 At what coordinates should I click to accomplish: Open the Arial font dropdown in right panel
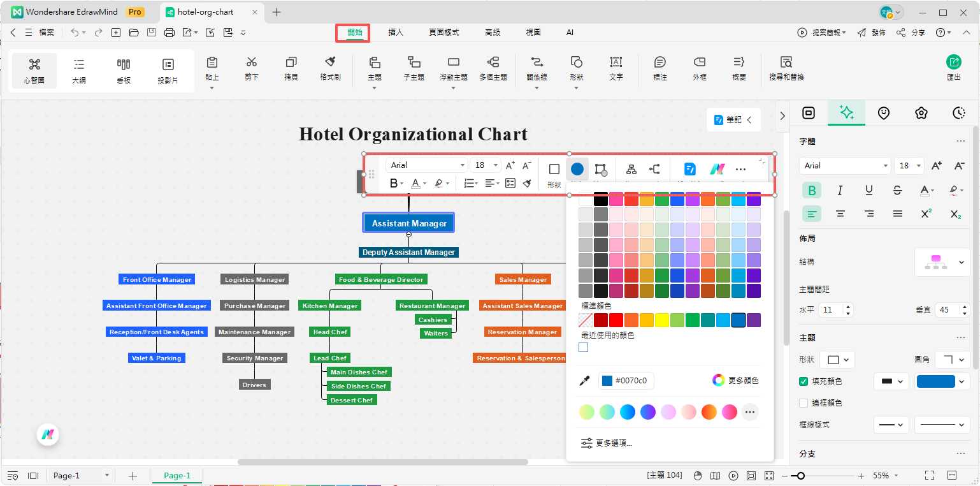point(845,166)
